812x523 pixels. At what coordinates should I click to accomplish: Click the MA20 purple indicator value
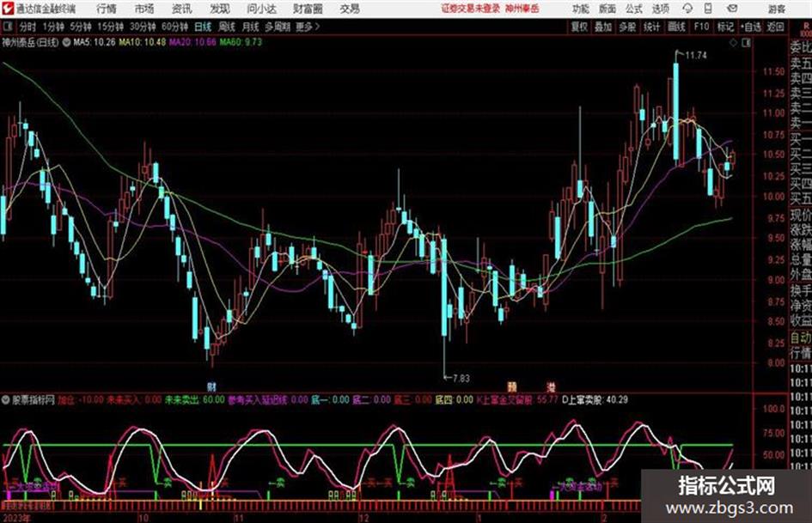click(192, 42)
